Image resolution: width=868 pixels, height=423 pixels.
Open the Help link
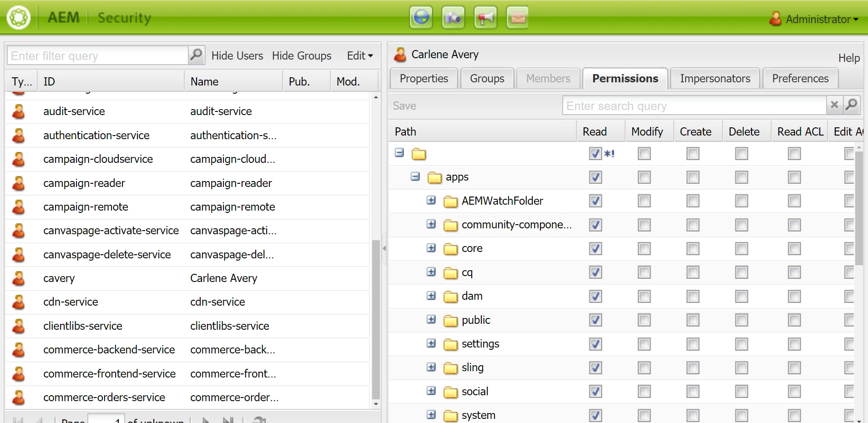pos(849,58)
